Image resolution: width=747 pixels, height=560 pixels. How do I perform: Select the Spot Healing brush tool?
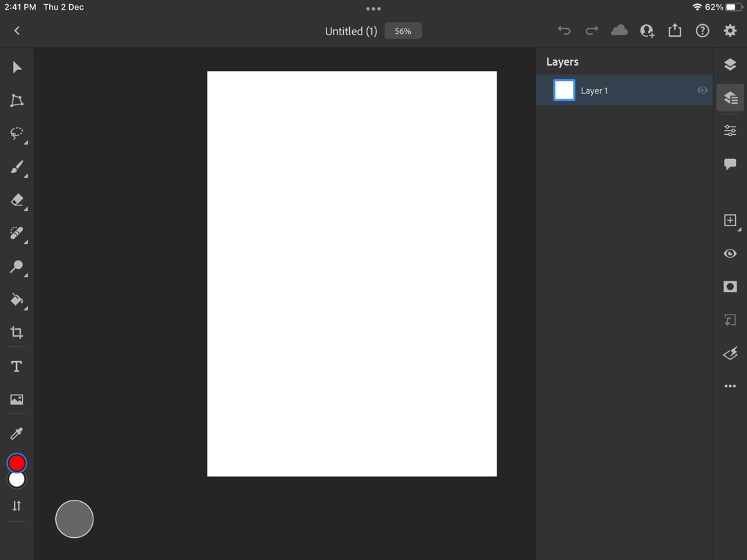(x=17, y=234)
